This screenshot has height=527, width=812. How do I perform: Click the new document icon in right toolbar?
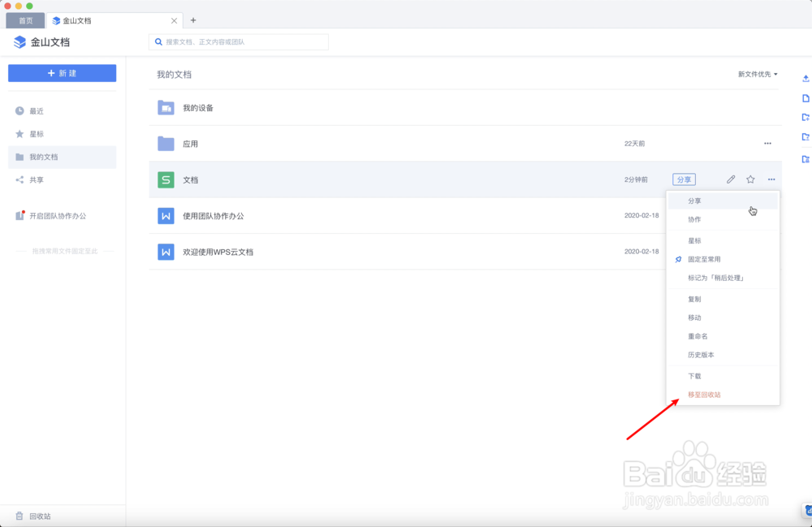806,98
